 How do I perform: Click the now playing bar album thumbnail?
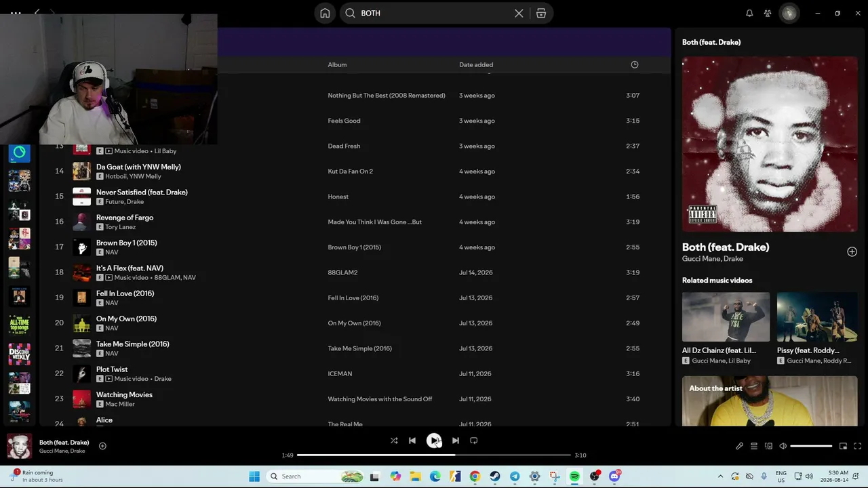(x=19, y=446)
